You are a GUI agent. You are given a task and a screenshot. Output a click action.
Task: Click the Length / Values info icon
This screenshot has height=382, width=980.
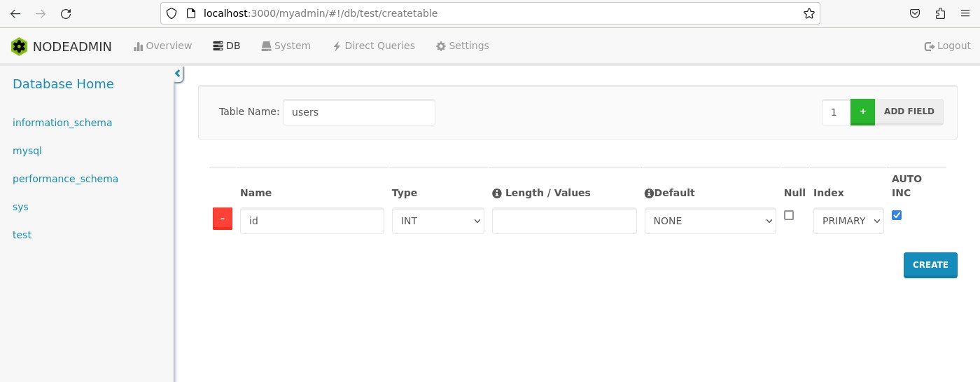[497, 193]
